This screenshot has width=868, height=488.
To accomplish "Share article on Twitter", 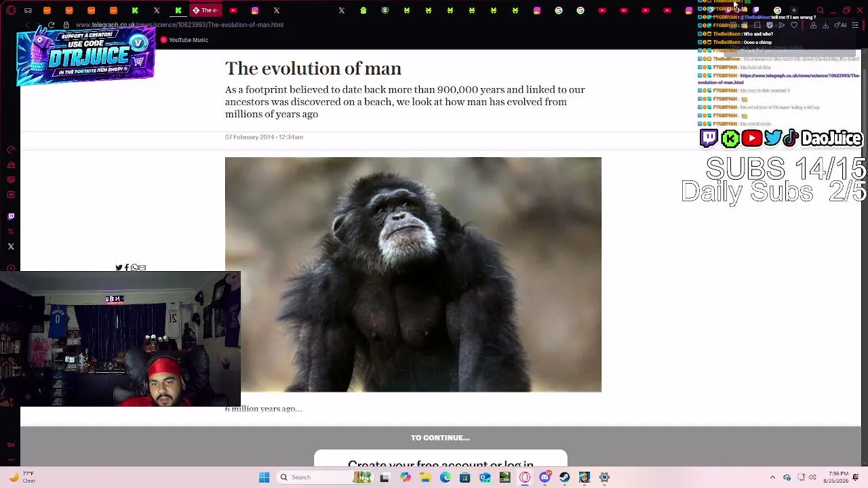I will coord(119,268).
